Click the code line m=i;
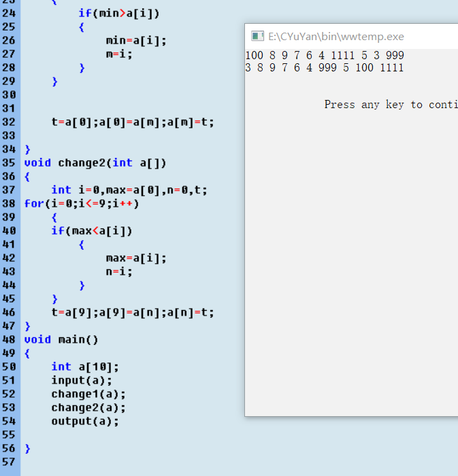The width and height of the screenshot is (458, 476). click(119, 54)
